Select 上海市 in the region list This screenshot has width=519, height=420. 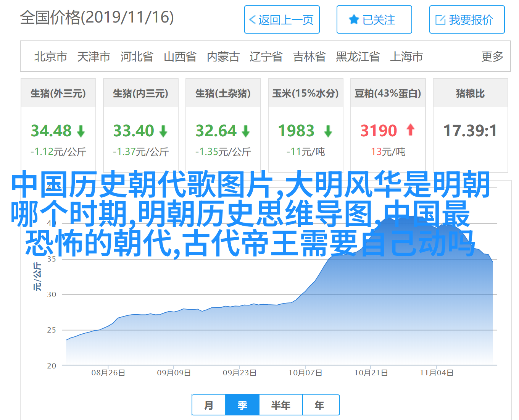pyautogui.click(x=406, y=57)
